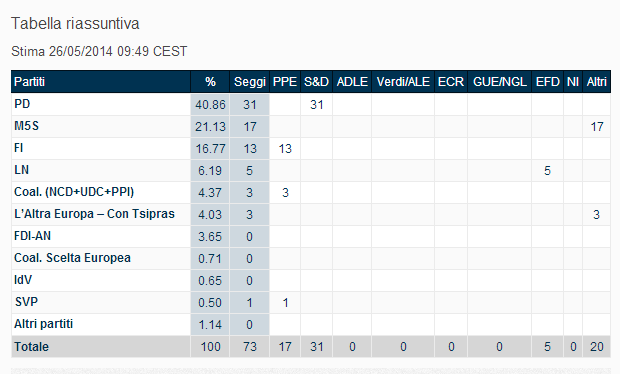Click the Totale 0 in GUE/NGL column
The image size is (620, 374).
499,347
